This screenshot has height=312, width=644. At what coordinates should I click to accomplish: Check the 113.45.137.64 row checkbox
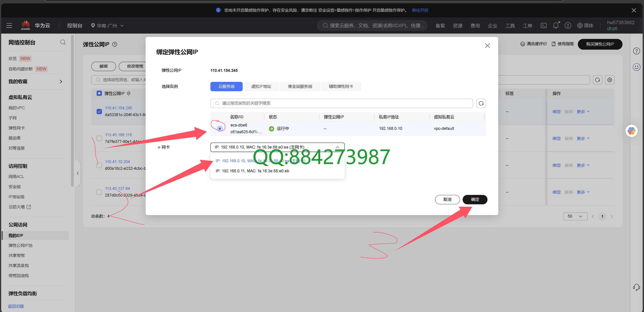point(99,192)
